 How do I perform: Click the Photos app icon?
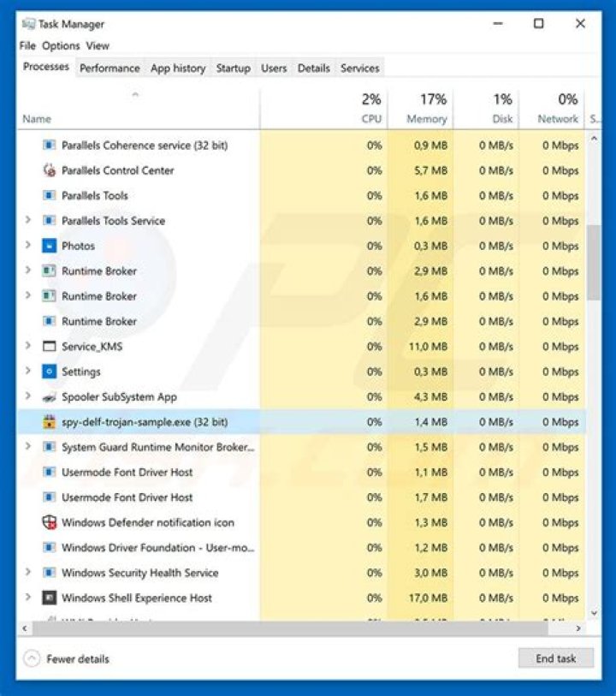(50, 246)
